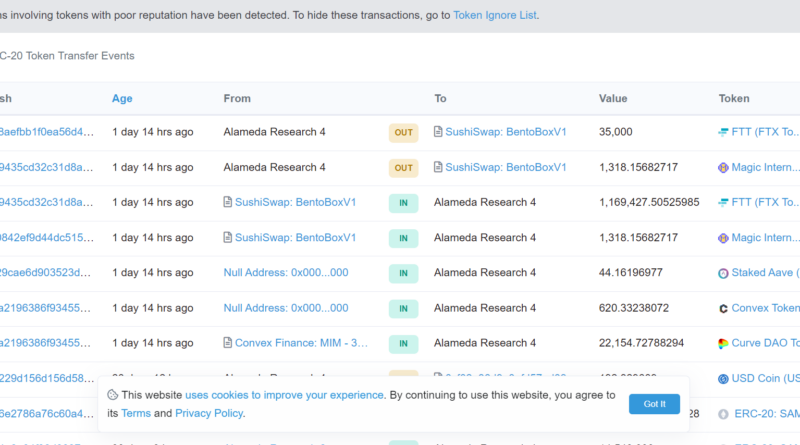The width and height of the screenshot is (800, 445).
Task: Open the Privacy Policy link
Action: 208,413
